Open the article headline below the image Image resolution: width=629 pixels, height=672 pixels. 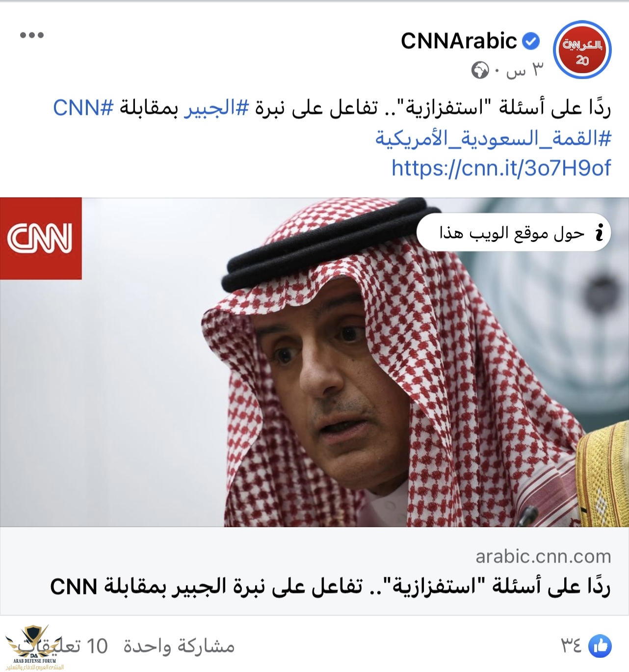(x=330, y=587)
